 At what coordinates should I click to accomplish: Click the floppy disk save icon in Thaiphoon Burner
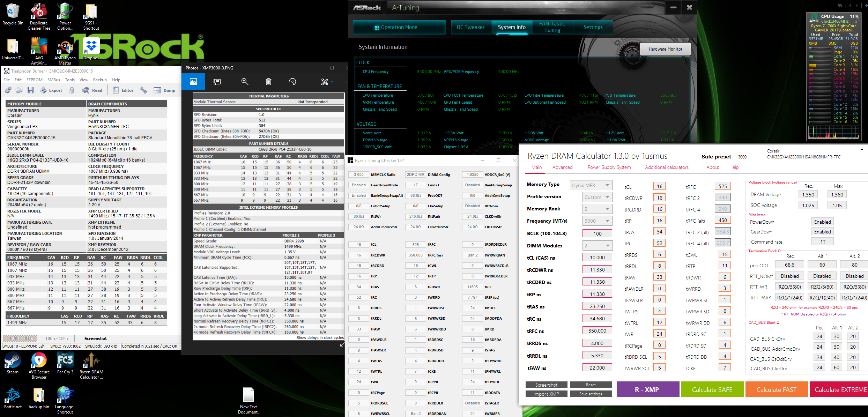(31, 90)
